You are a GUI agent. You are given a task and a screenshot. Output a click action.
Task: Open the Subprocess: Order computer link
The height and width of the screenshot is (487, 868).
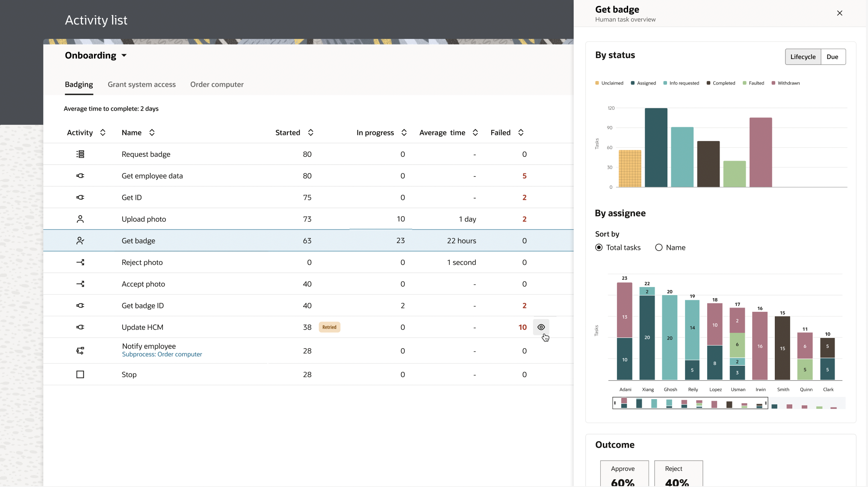point(162,354)
